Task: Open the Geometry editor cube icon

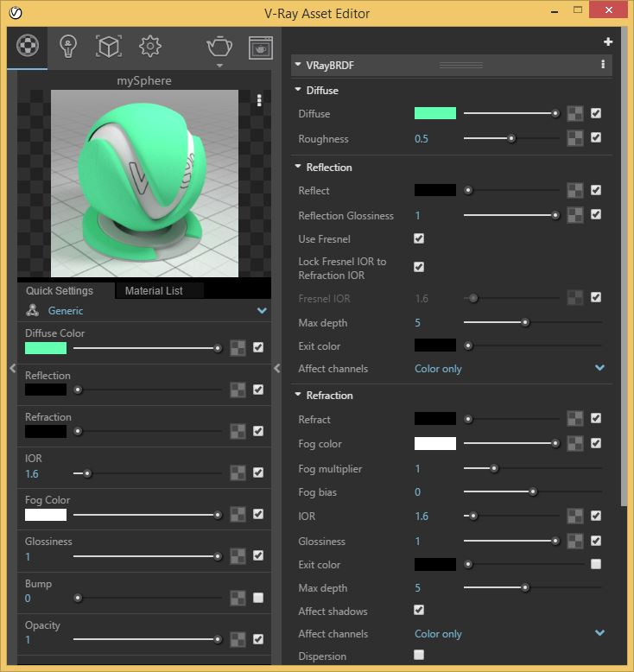Action: (109, 47)
